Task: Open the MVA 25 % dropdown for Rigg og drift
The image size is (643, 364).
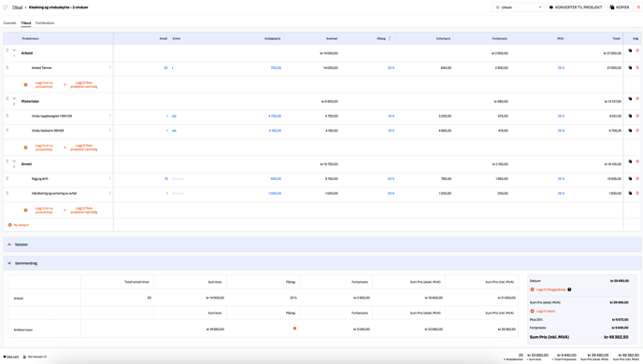Action: coord(561,178)
